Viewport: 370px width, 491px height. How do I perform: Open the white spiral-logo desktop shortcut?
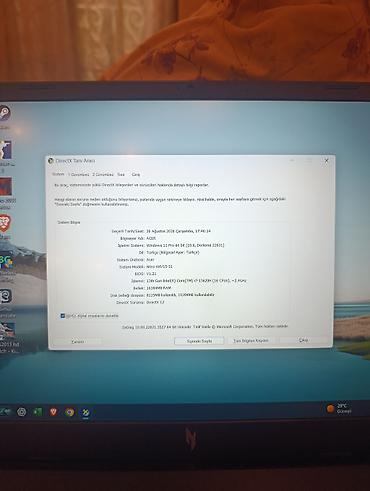(6, 296)
